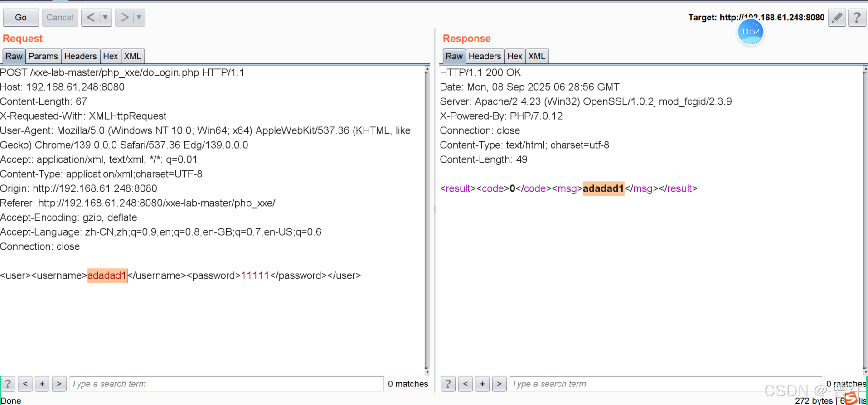Select the Request Raw tab
Screen dimensions: 868x405
point(14,56)
